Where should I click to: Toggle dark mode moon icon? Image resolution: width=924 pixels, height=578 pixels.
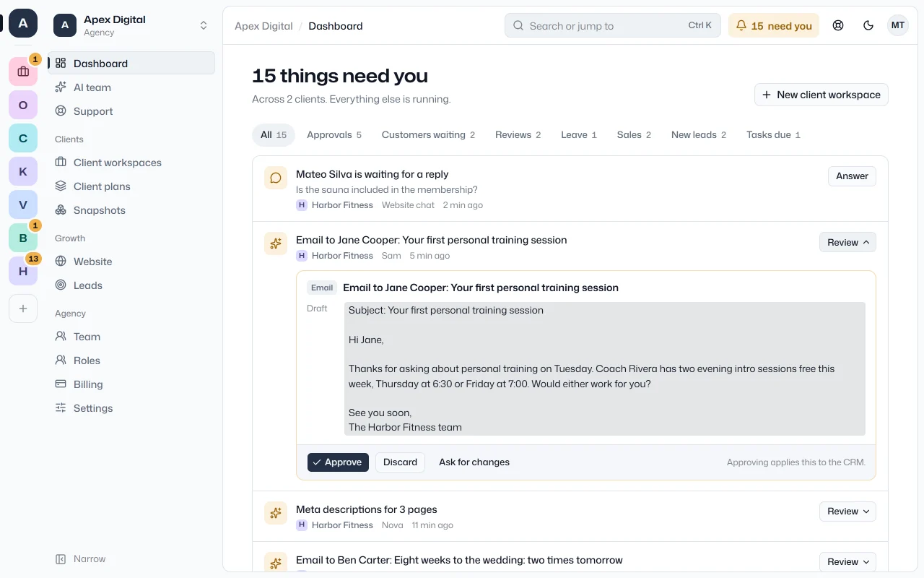pos(868,25)
